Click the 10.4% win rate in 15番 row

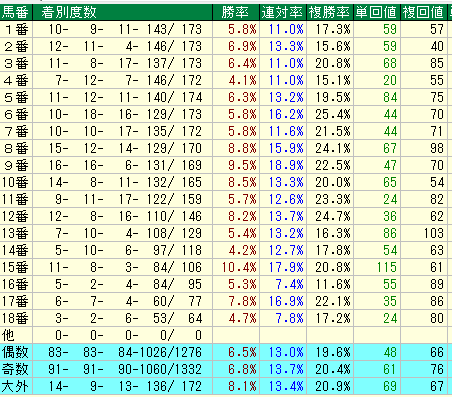pyautogui.click(x=239, y=267)
